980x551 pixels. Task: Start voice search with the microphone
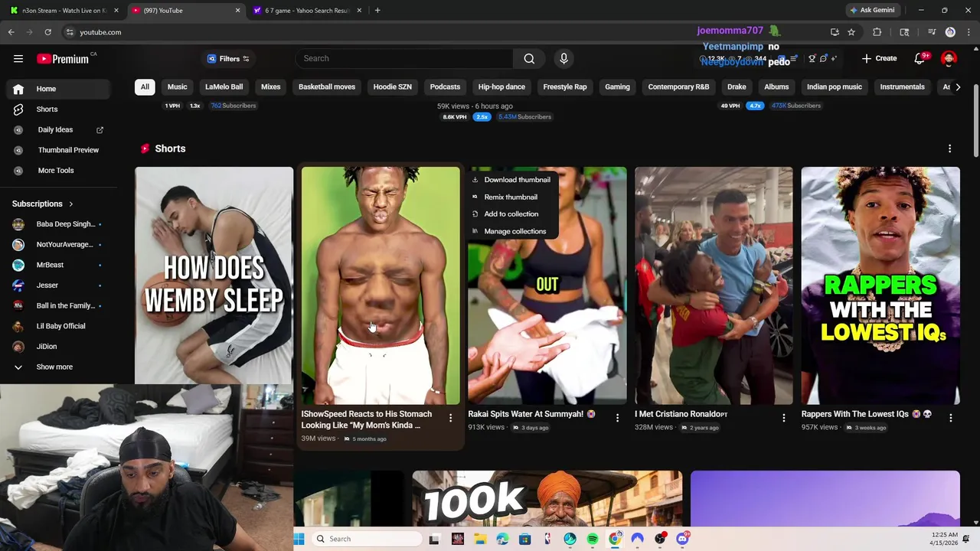point(563,58)
